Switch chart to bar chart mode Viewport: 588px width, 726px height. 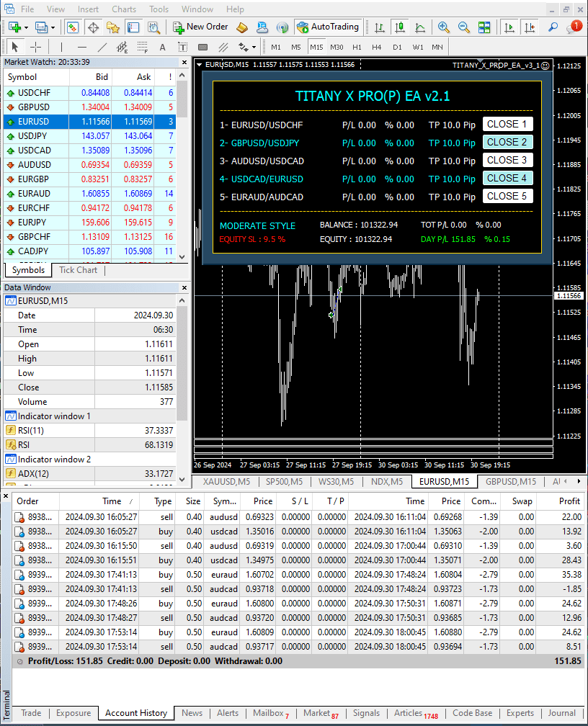pyautogui.click(x=380, y=27)
